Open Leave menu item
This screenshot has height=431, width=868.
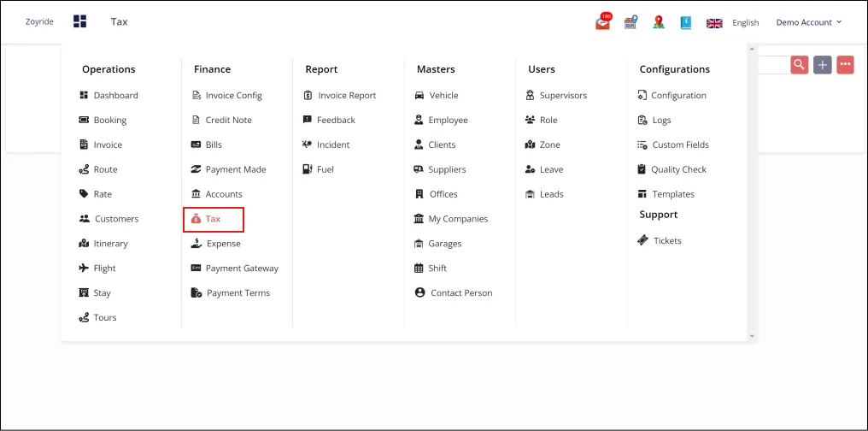point(544,169)
